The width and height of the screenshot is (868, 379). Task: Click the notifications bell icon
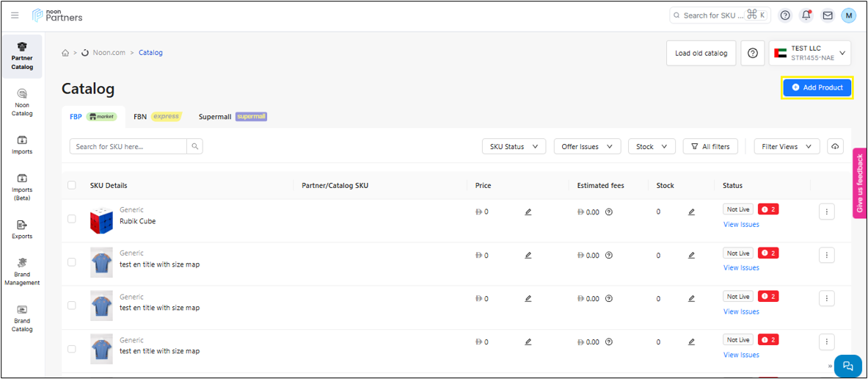coord(806,15)
